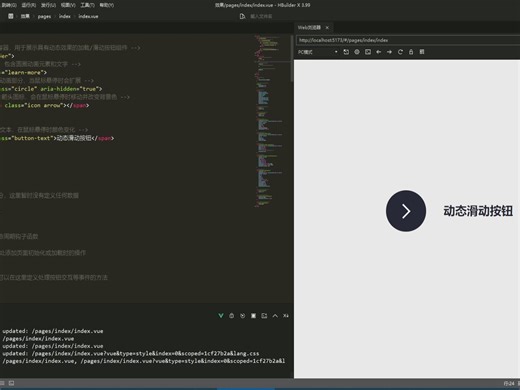
Task: Click the status bar icon at bottom-left
Action: pos(11,383)
